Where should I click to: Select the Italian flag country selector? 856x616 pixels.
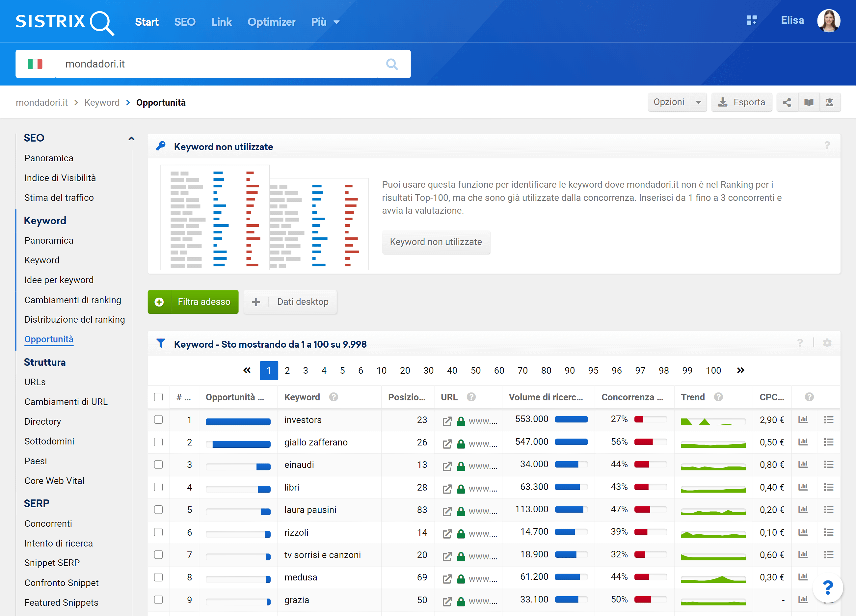coord(35,64)
